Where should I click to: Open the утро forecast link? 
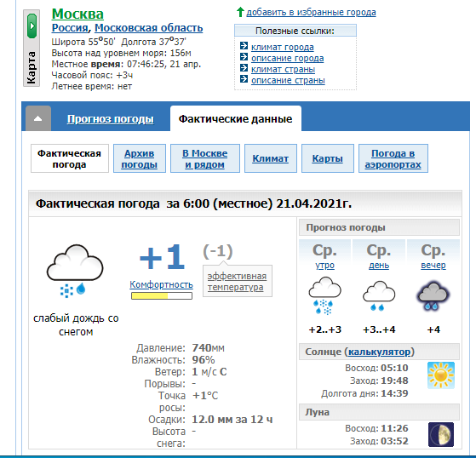pos(324,265)
